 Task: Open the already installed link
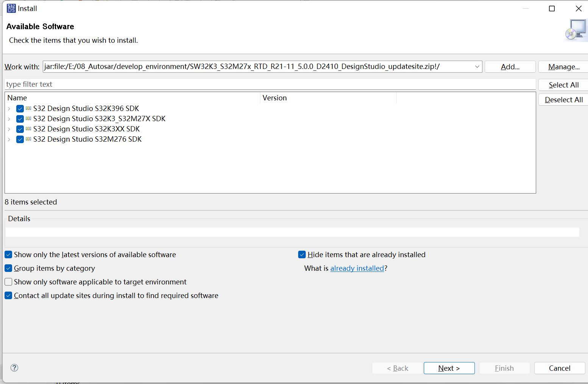point(357,268)
